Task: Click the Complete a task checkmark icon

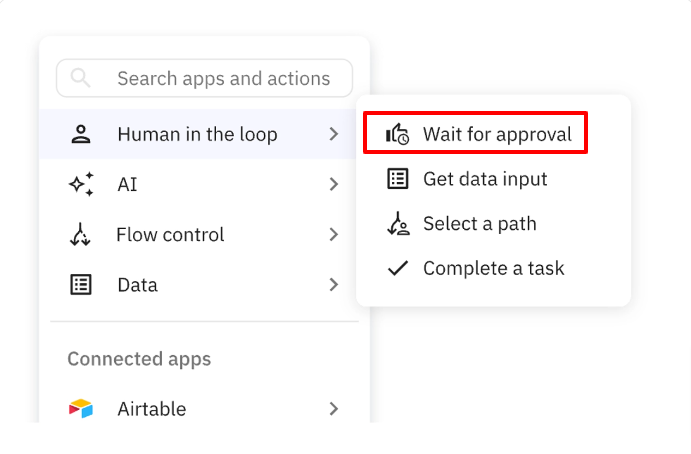Action: 398,268
